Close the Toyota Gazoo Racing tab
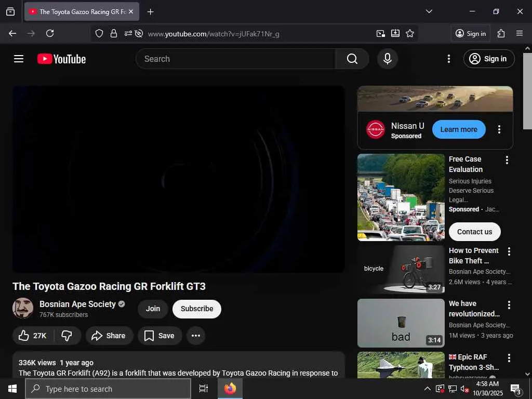 [x=131, y=11]
